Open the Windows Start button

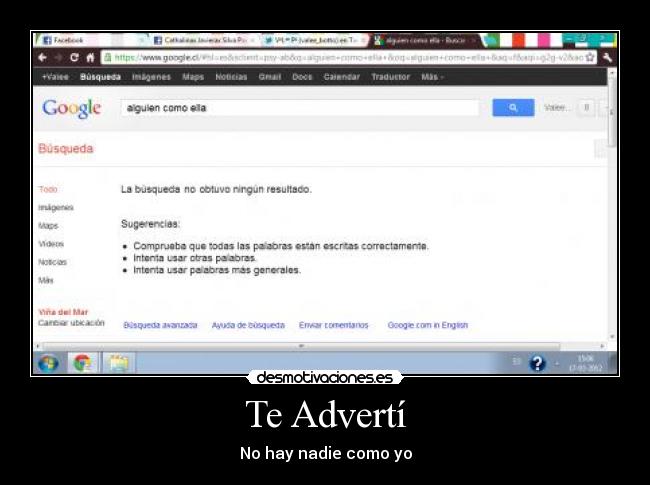click(x=49, y=364)
